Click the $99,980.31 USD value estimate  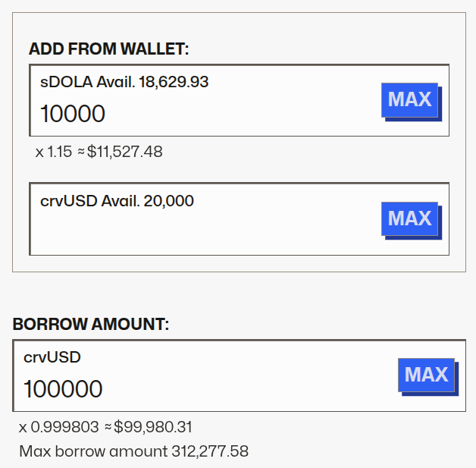tap(152, 427)
